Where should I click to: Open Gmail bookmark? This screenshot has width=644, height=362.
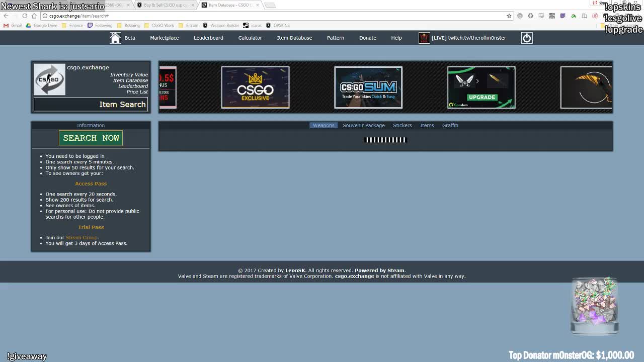click(13, 25)
